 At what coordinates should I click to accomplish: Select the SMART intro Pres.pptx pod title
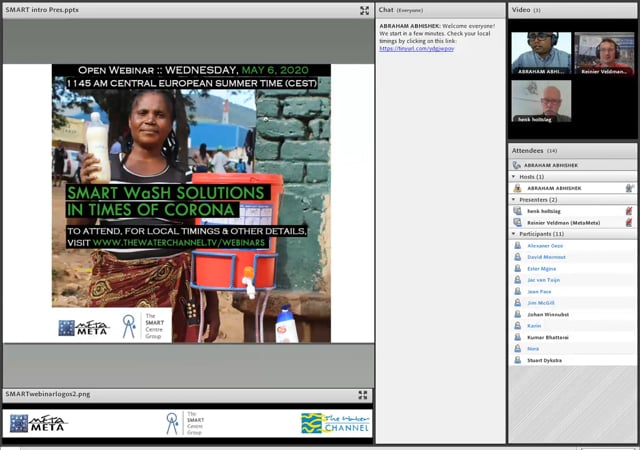pyautogui.click(x=42, y=10)
